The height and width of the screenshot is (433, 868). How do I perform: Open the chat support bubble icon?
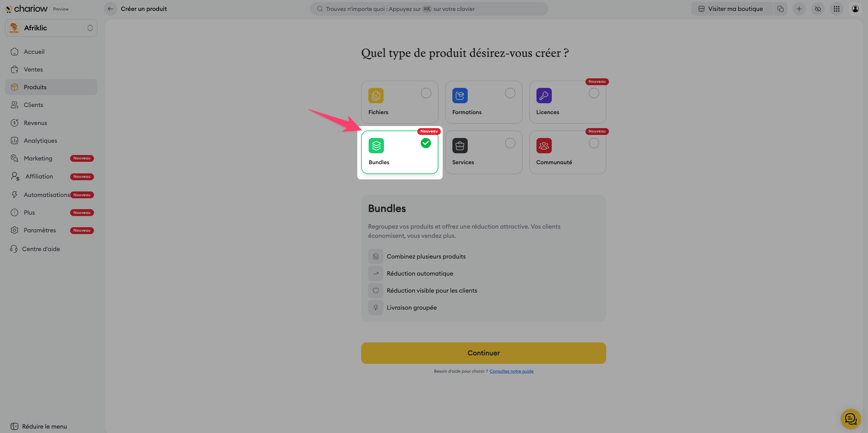tap(850, 419)
